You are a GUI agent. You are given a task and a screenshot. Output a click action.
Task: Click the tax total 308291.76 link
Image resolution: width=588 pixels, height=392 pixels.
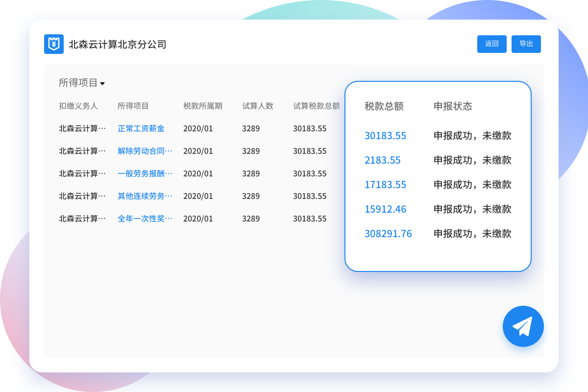[388, 234]
